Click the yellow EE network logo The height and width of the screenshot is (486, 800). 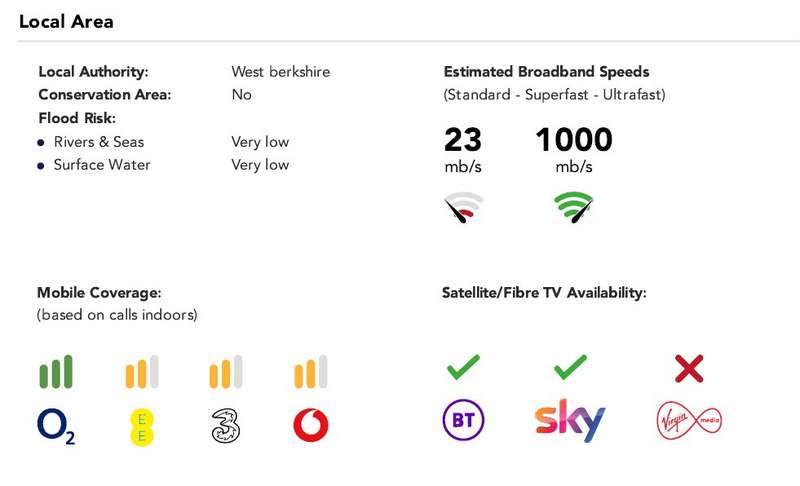pyautogui.click(x=141, y=427)
